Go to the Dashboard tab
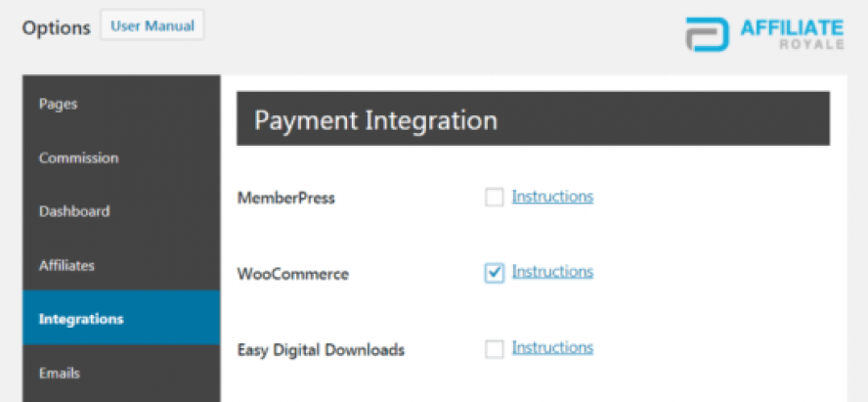The height and width of the screenshot is (402, 868). [x=121, y=211]
